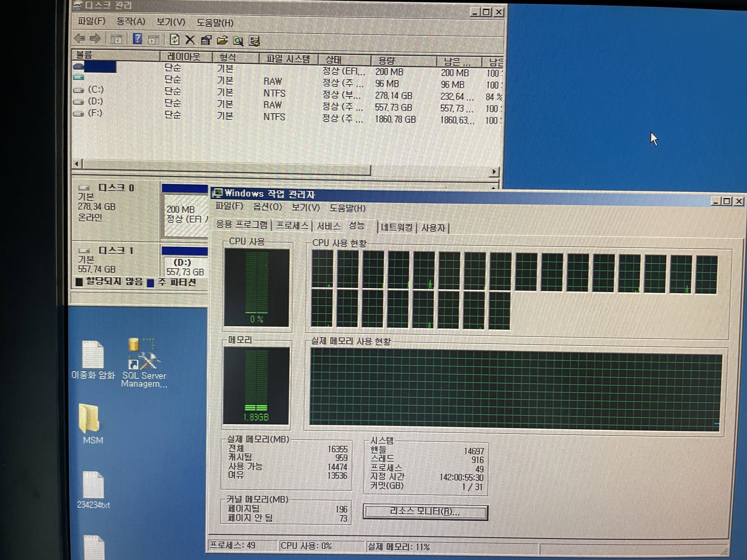Click the open folder toolbar icon
Screen dimensions: 747x560
tap(222, 40)
